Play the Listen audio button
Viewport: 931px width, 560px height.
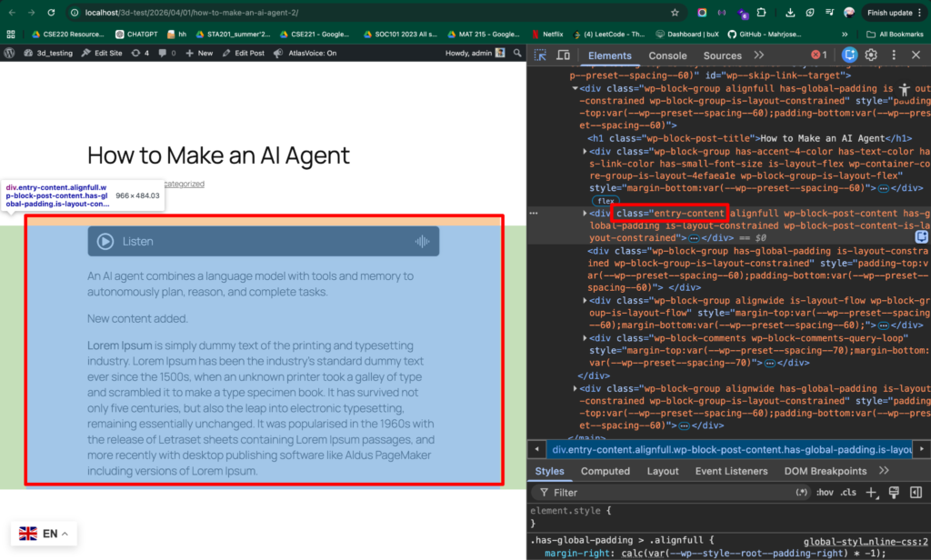(x=105, y=241)
